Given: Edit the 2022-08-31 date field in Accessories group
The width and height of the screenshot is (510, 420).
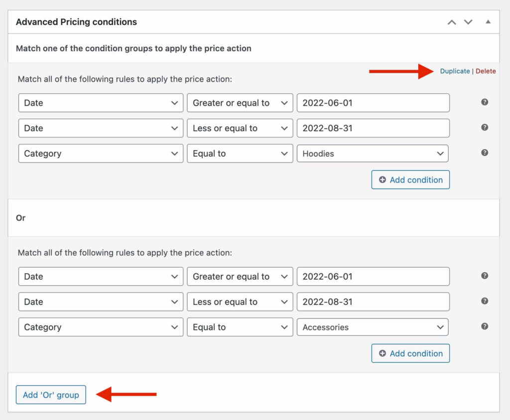Looking at the screenshot, I should click(373, 302).
